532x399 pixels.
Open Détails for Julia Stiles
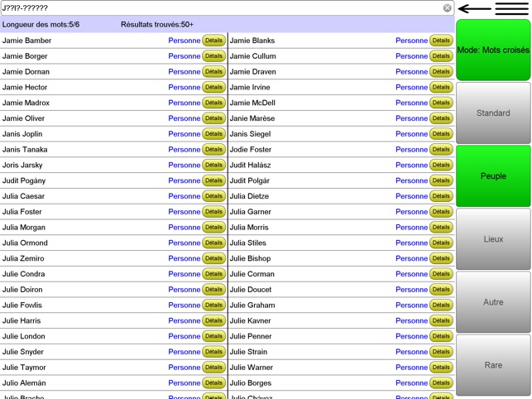441,243
